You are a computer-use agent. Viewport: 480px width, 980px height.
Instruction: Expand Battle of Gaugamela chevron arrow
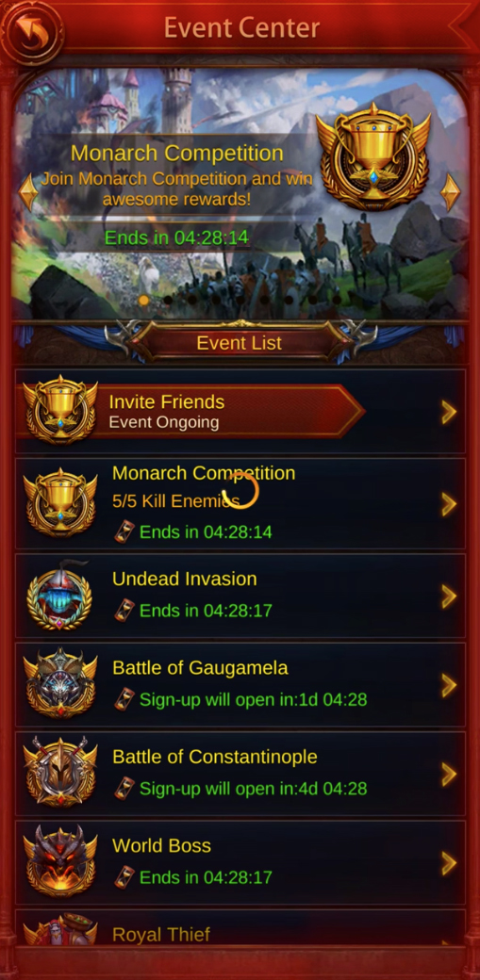tap(449, 686)
